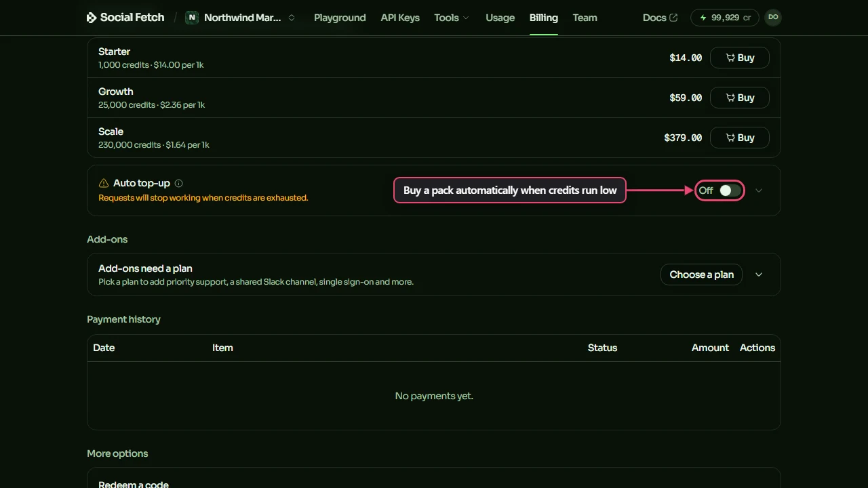Navigate to the Team tab

[585, 18]
